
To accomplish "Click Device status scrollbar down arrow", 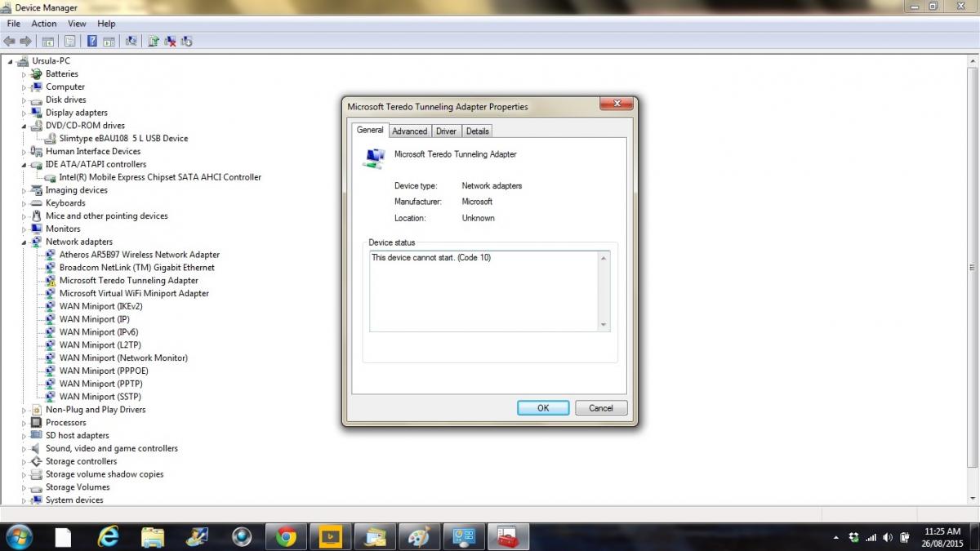I will [x=604, y=324].
